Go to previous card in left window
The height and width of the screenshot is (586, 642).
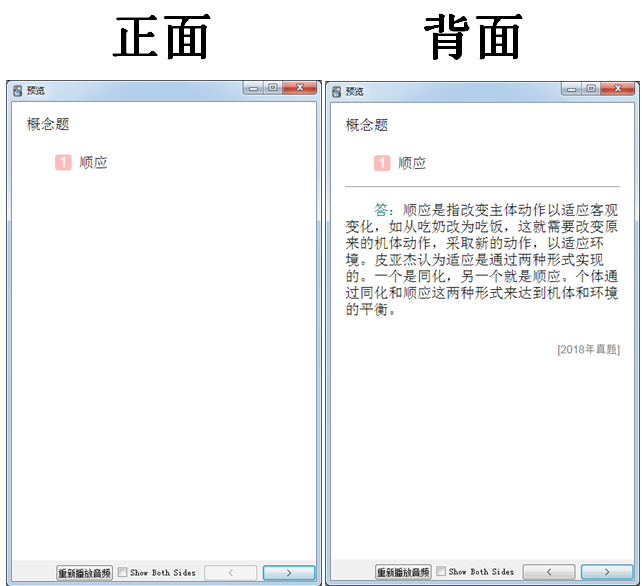pyautogui.click(x=231, y=572)
